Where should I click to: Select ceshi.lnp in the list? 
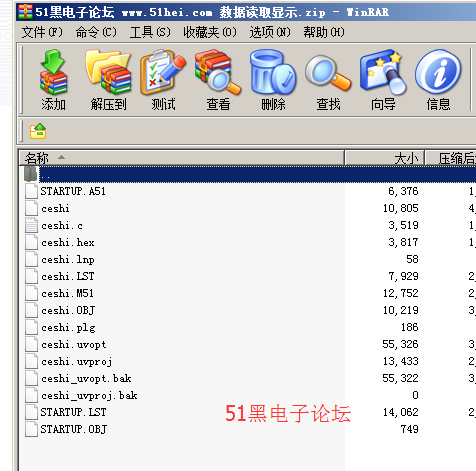point(68,259)
